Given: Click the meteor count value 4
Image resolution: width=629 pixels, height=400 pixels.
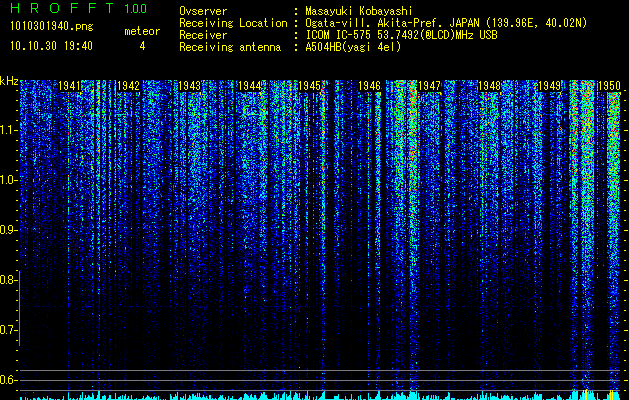Looking at the screenshot, I should [x=142, y=46].
